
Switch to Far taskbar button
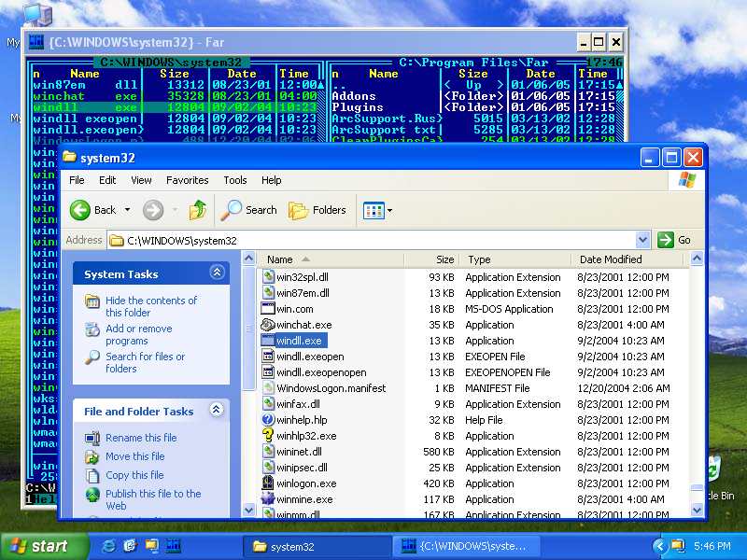pos(467,546)
